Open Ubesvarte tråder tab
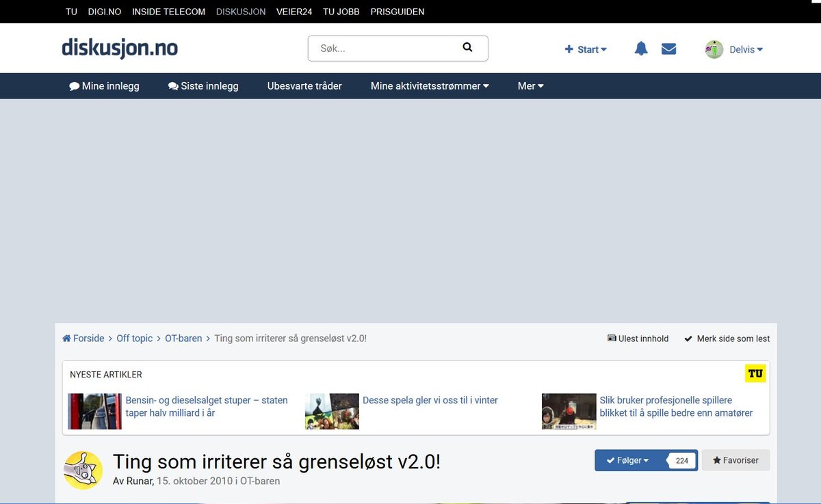The height and width of the screenshot is (504, 821). (x=304, y=86)
